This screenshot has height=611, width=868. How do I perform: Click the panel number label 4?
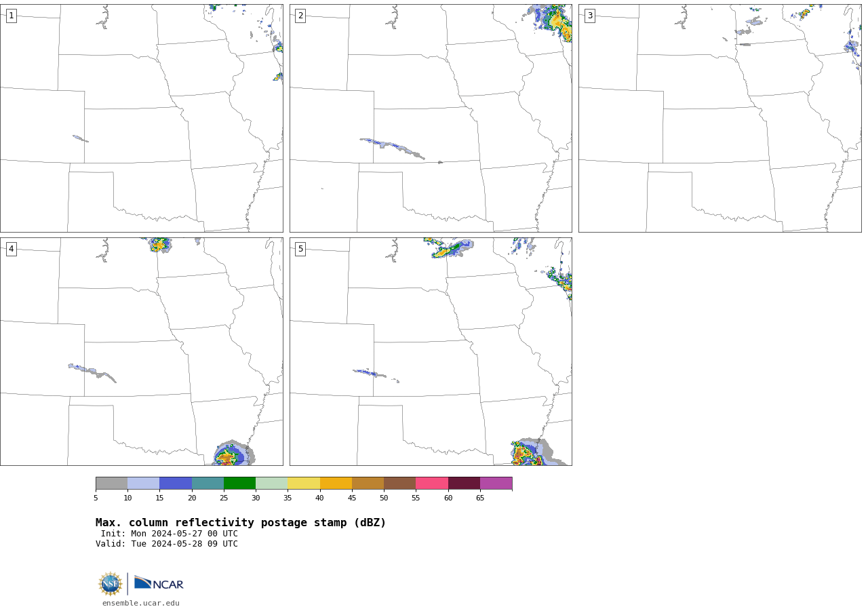pos(11,249)
